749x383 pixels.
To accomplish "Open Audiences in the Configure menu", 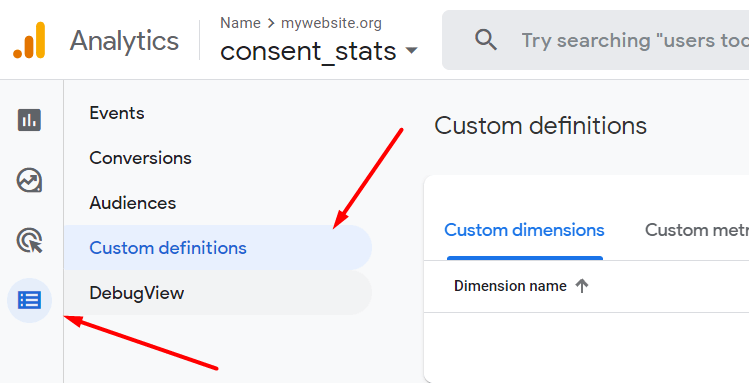I will tap(133, 203).
